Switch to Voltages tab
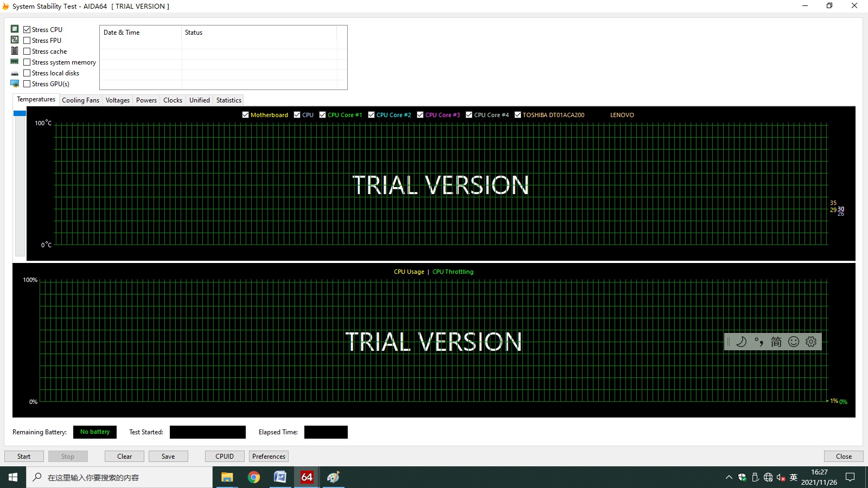Viewport: 868px width, 488px height. click(118, 100)
